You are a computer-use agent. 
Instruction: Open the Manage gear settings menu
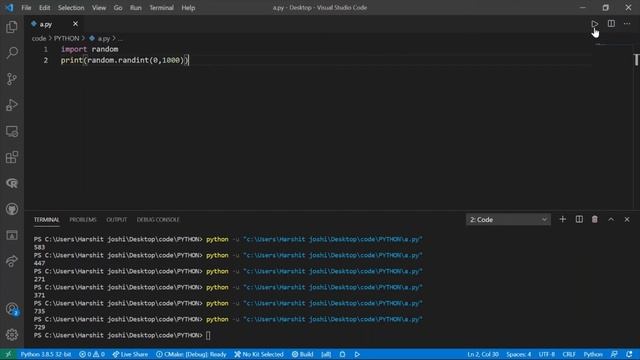pyautogui.click(x=12, y=335)
